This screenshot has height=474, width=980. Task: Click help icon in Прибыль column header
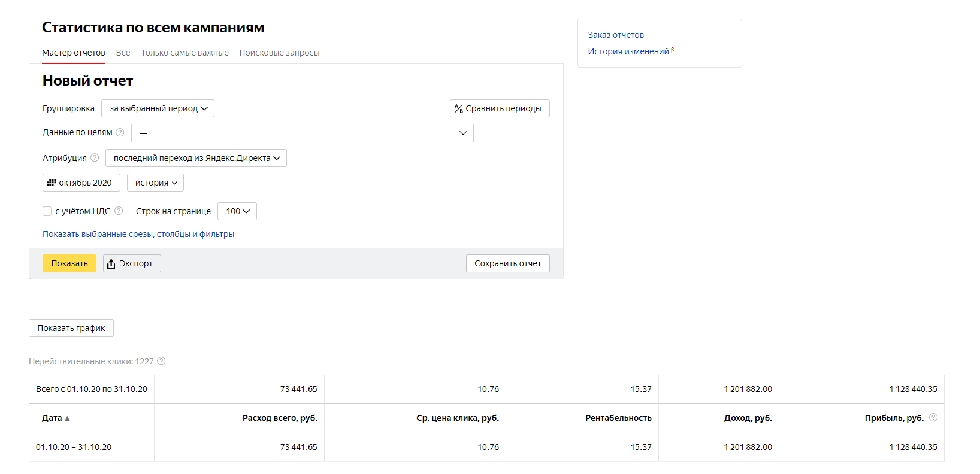933,417
